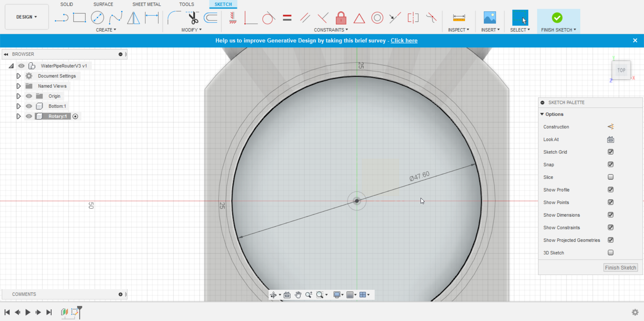Screen dimensions: 644x321
Task: Open the DESIGN workspace dropdown
Action: (x=26, y=17)
